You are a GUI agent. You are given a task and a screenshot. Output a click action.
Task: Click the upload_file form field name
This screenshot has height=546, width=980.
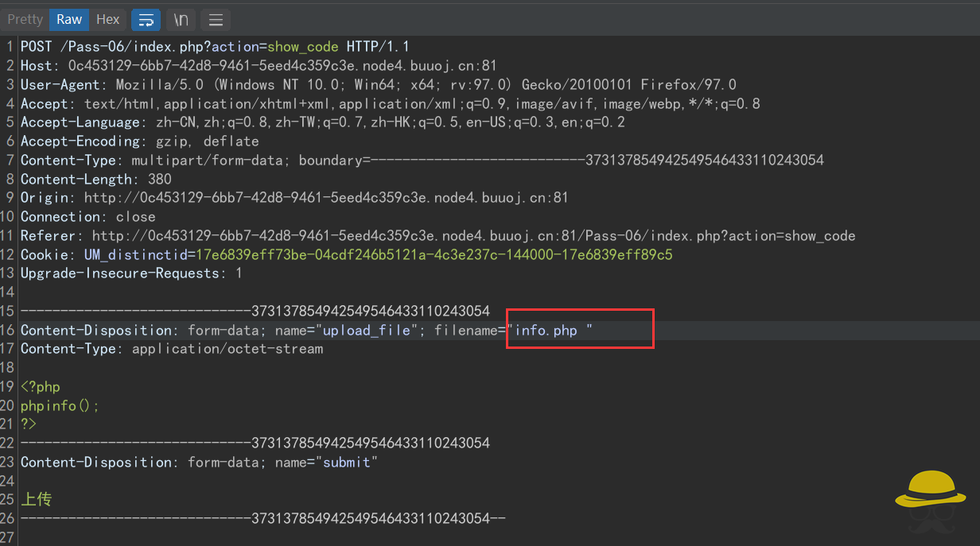(x=367, y=330)
